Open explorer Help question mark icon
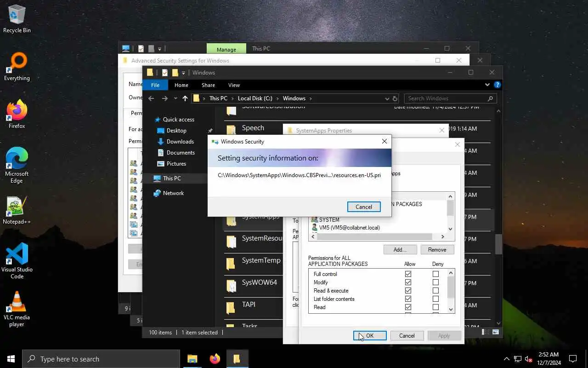This screenshot has width=588, height=368. (x=498, y=85)
